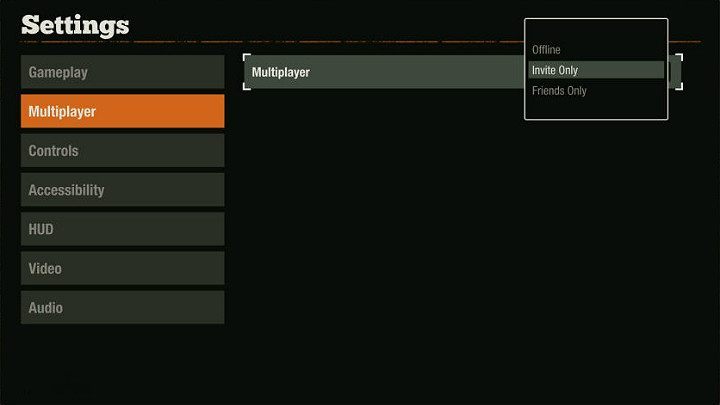Switch to the Audio settings category
The width and height of the screenshot is (720, 405).
pos(122,307)
